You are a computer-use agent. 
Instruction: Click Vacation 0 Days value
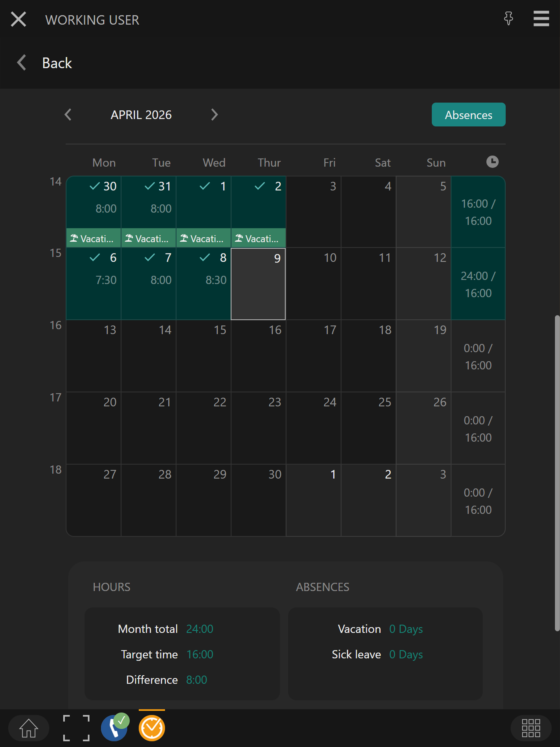tap(406, 629)
